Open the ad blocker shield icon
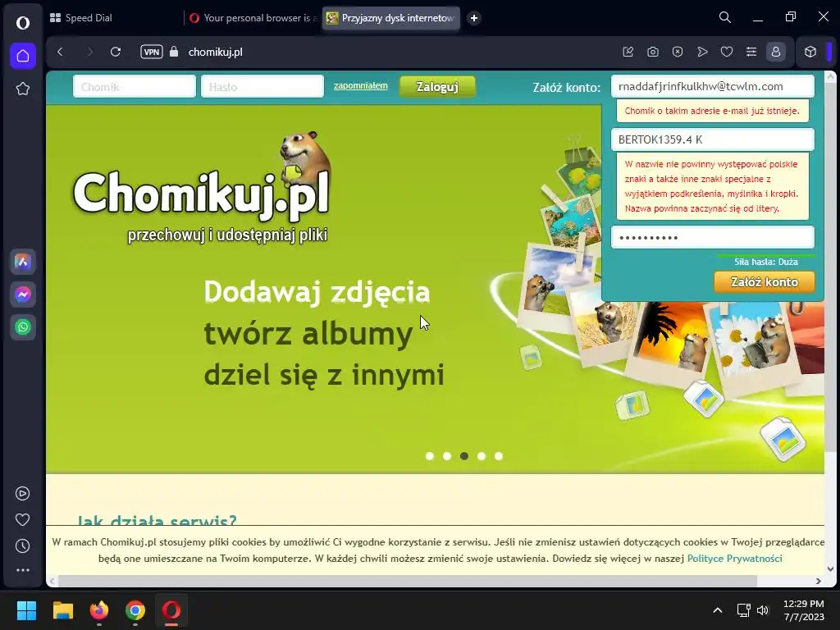Image resolution: width=840 pixels, height=630 pixels. 677,52
